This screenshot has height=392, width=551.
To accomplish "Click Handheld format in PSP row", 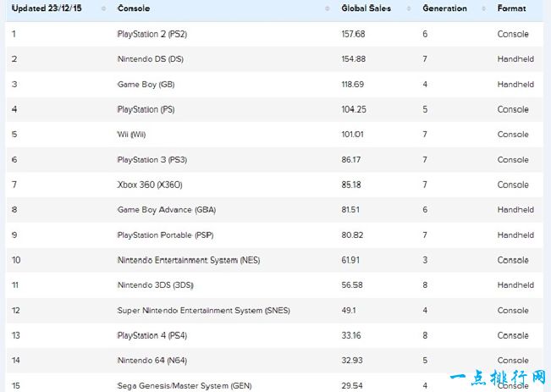I will tap(515, 235).
